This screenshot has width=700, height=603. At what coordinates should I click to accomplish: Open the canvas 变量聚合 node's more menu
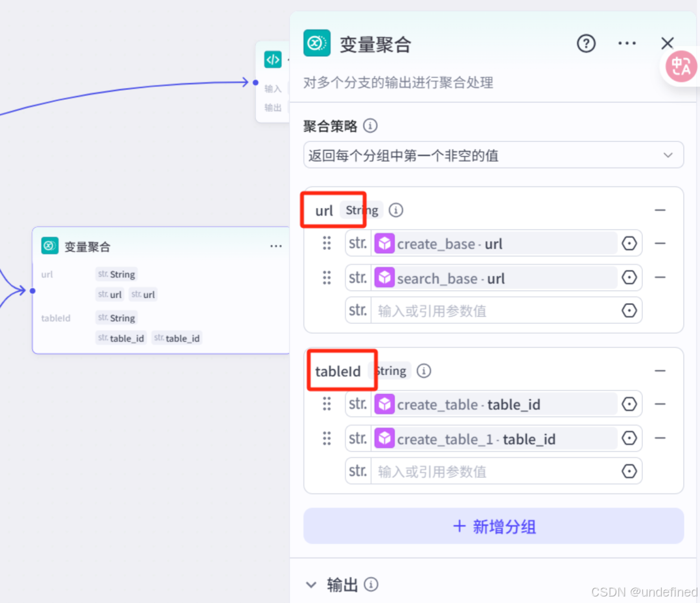pyautogui.click(x=276, y=245)
